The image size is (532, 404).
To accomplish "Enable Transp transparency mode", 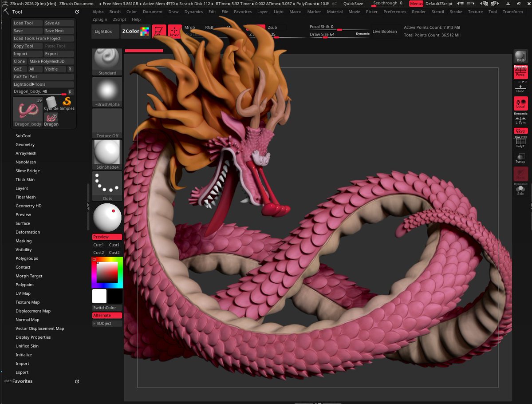I will (520, 158).
